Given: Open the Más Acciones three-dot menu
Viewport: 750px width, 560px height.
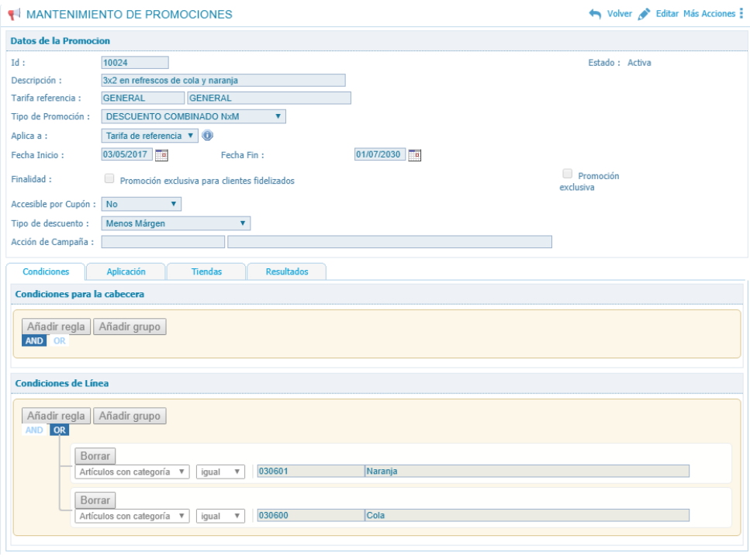Looking at the screenshot, I should coord(741,15).
